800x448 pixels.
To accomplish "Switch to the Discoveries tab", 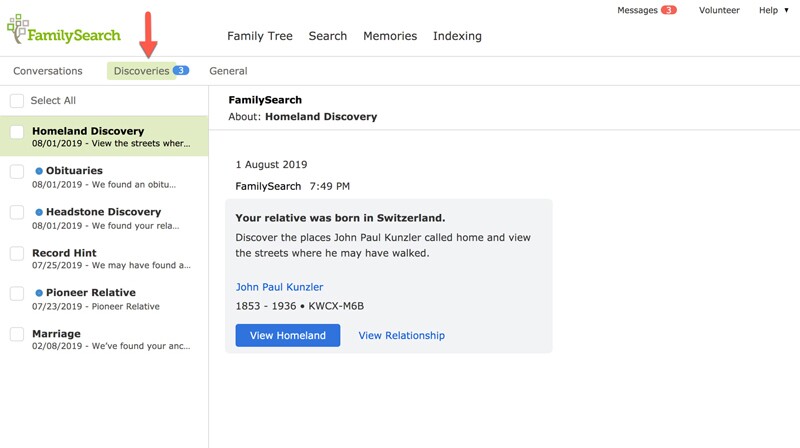I will pyautogui.click(x=141, y=71).
